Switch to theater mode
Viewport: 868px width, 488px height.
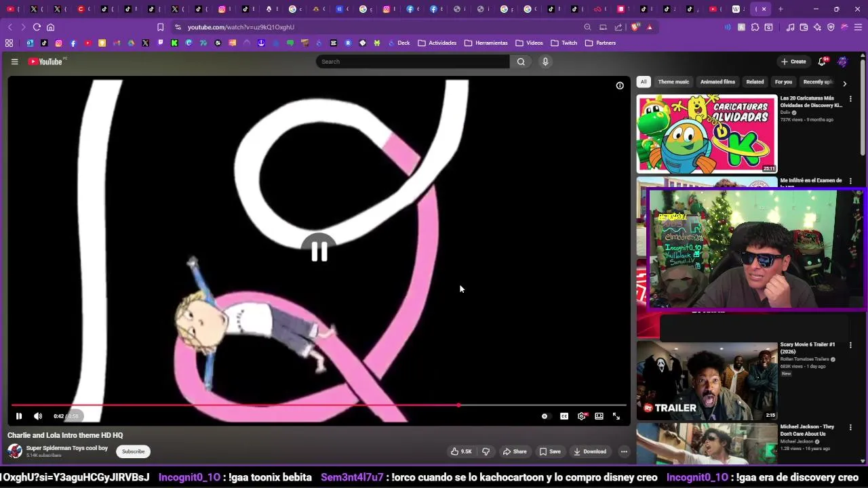tap(599, 416)
